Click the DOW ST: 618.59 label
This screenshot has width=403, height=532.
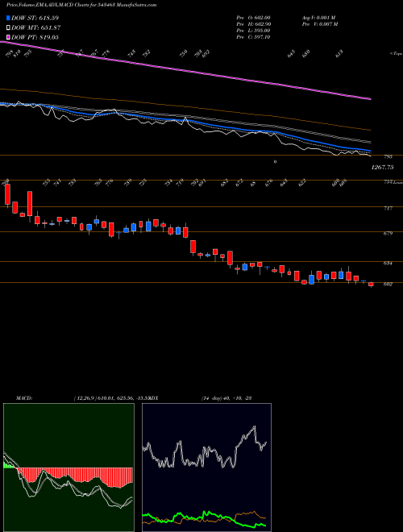[x=35, y=18]
